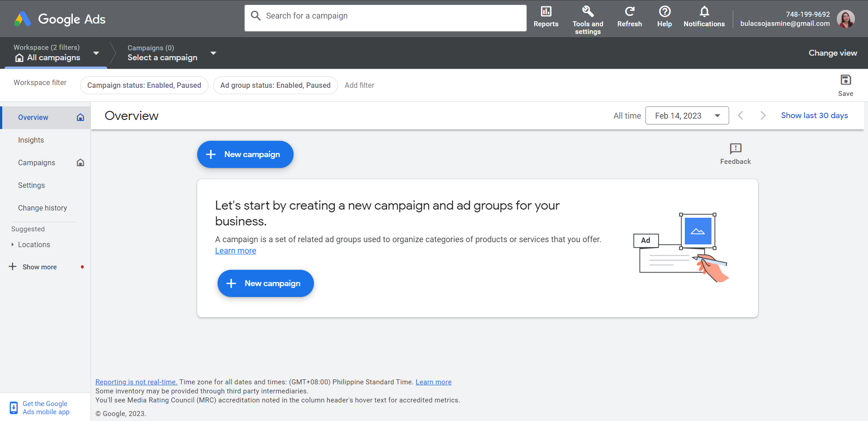Image resolution: width=868 pixels, height=421 pixels.
Task: Open the Reports icon
Action: (x=546, y=12)
